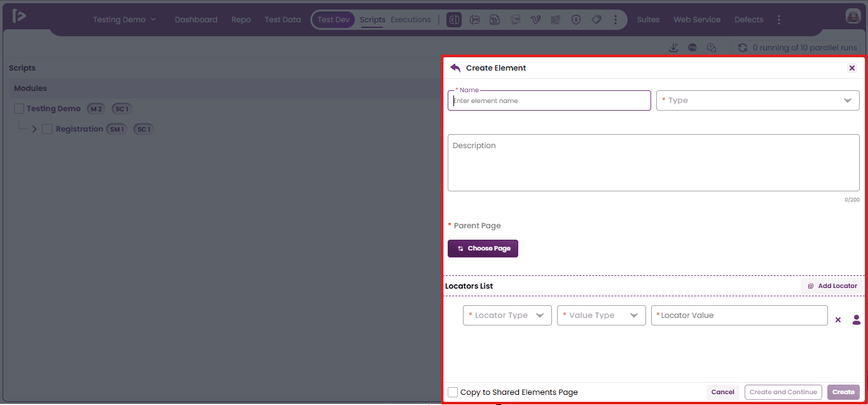Open the Testing Demo project dropdown
The image size is (868, 405).
pos(124,20)
